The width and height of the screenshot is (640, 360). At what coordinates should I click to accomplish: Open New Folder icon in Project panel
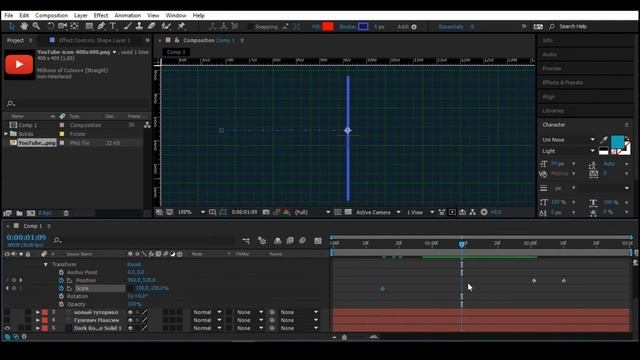(19, 213)
